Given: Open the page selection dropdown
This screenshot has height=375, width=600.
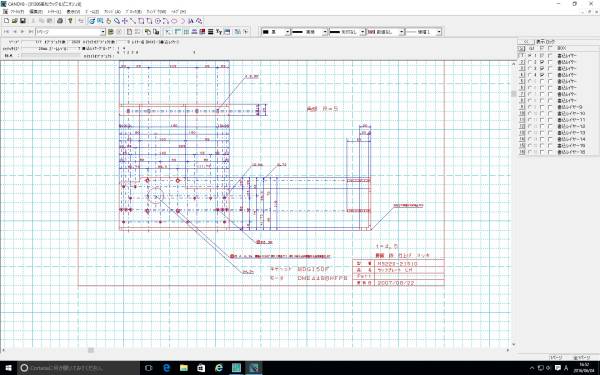Looking at the screenshot, I should click(103, 32).
